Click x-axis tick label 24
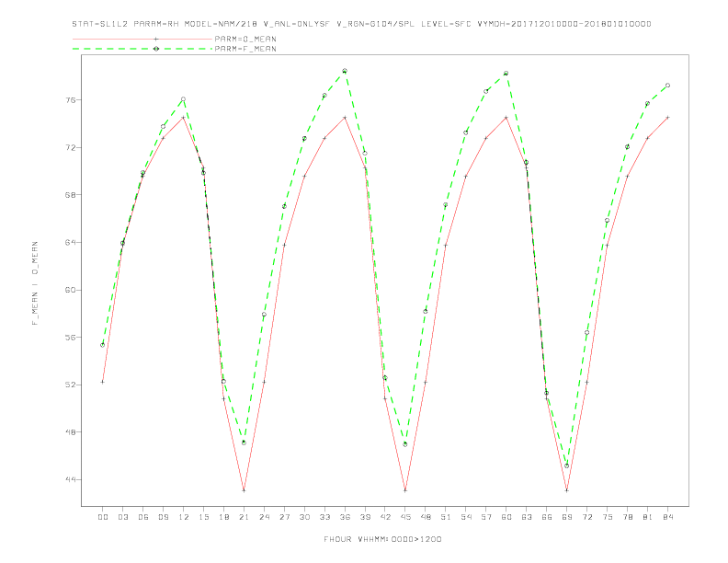 264,517
